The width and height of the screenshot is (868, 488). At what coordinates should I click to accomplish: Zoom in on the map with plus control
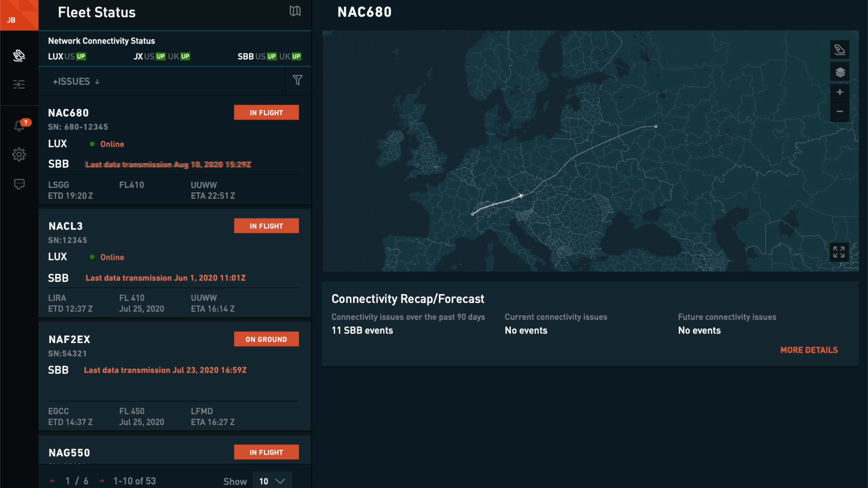coord(840,92)
